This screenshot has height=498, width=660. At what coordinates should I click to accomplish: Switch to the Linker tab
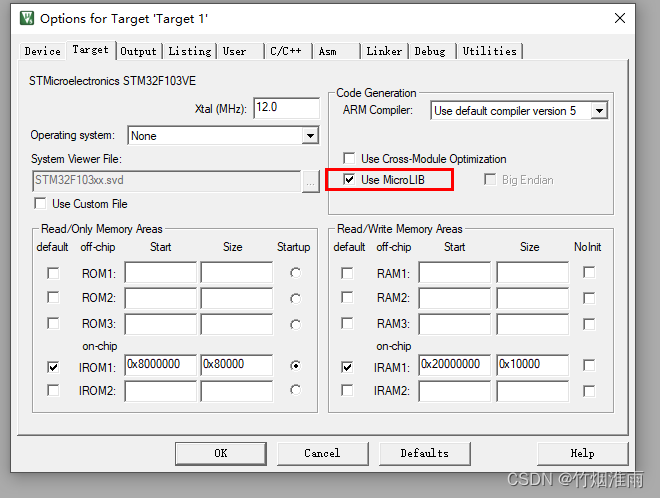(384, 51)
